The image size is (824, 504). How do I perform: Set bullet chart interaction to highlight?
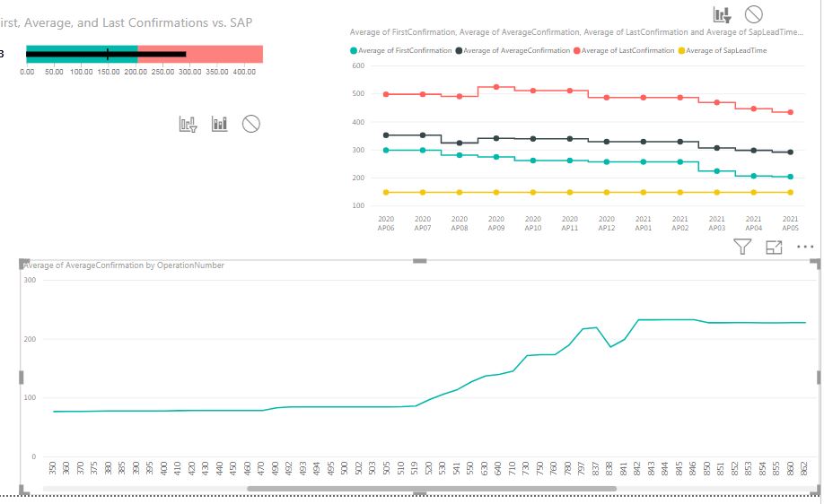click(220, 124)
